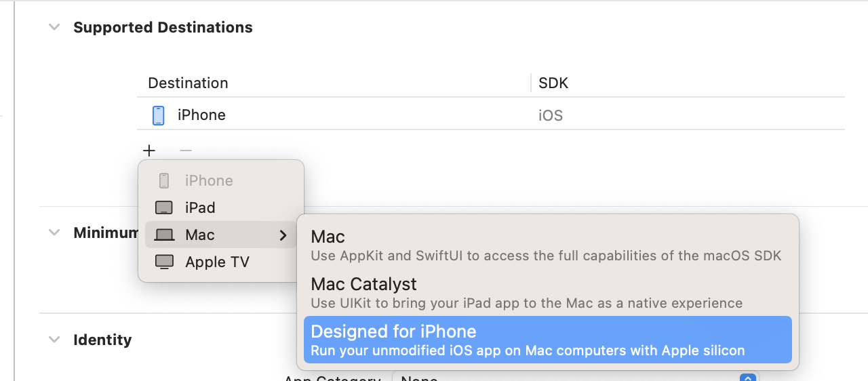Screen dimensions: 868x381
Task: Click the Destination column header
Action: (x=188, y=83)
